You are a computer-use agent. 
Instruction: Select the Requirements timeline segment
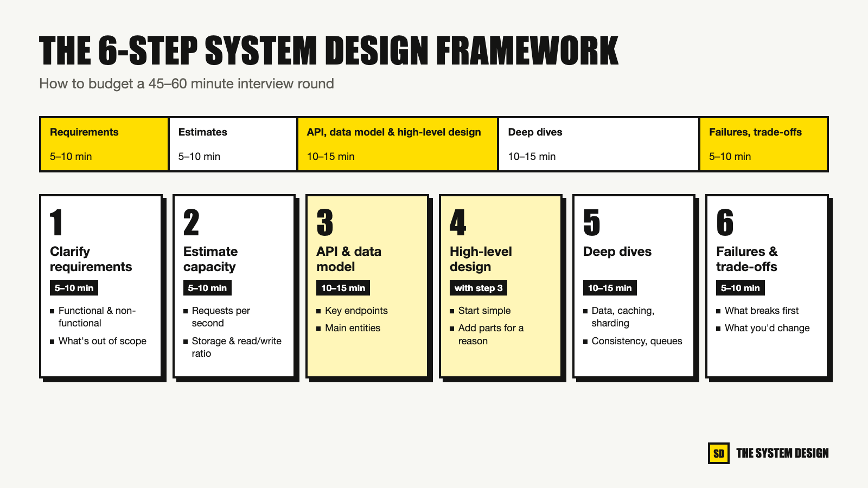click(x=104, y=144)
